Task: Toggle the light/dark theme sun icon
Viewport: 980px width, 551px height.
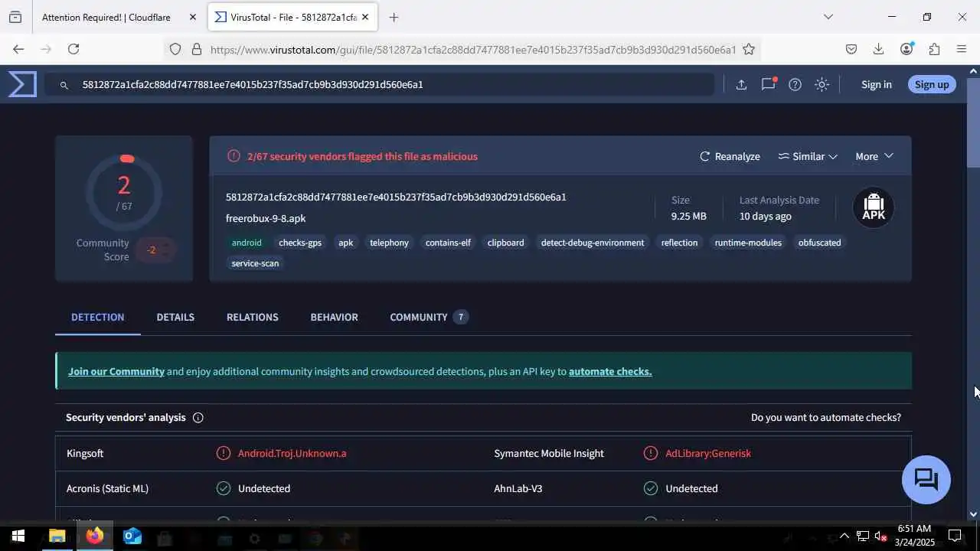Action: (822, 85)
